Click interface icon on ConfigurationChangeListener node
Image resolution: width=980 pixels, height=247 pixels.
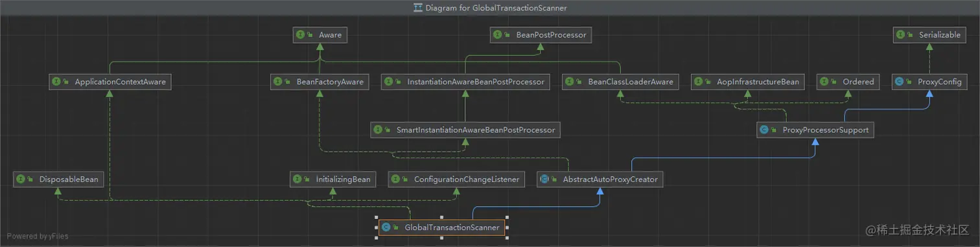395,179
